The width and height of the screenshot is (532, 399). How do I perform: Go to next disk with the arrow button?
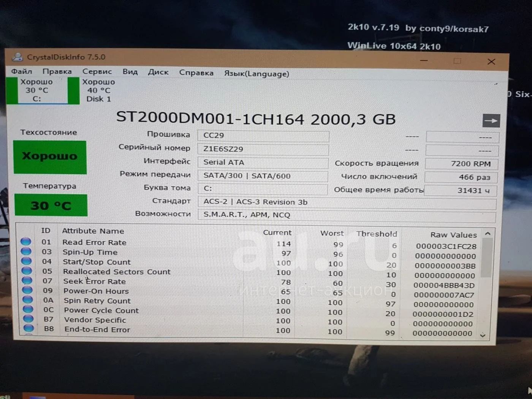pos(491,121)
